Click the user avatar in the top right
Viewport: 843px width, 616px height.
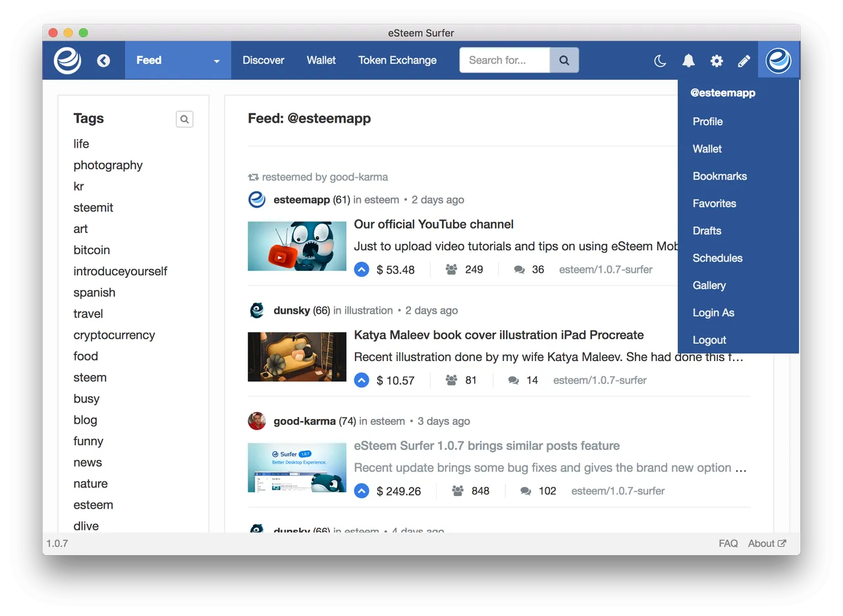778,61
